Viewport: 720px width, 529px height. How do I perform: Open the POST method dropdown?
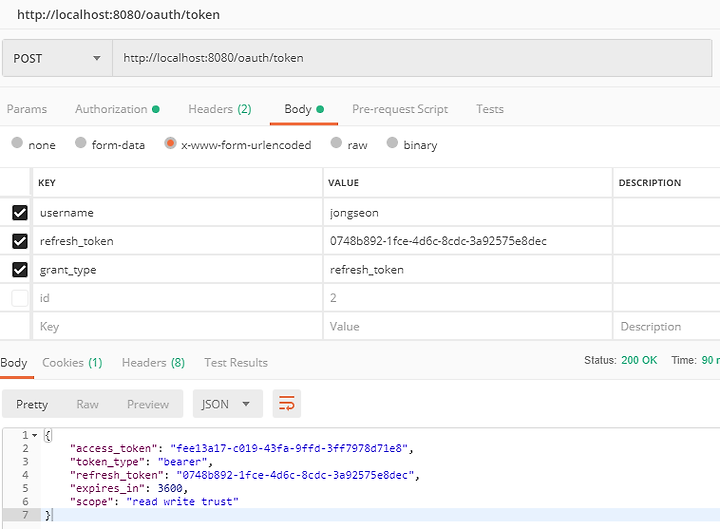(57, 58)
